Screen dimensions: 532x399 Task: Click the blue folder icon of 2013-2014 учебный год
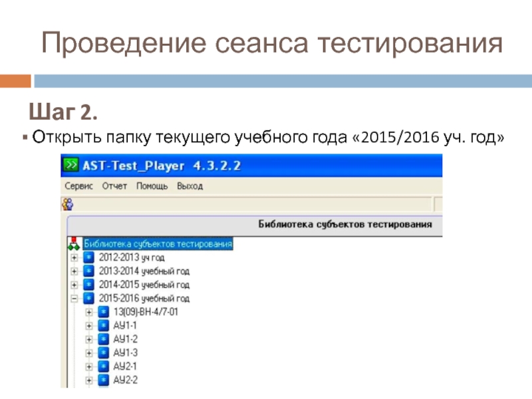coord(88,271)
